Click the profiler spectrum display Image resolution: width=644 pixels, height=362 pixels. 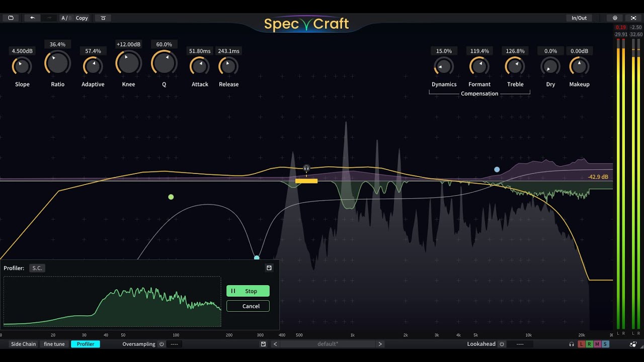pyautogui.click(x=112, y=301)
